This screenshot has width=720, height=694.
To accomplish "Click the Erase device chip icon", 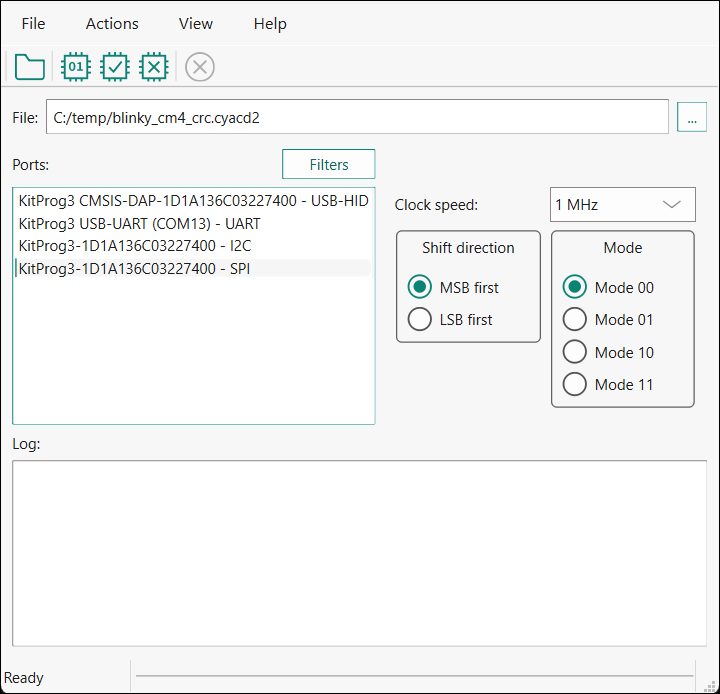I will coord(153,67).
